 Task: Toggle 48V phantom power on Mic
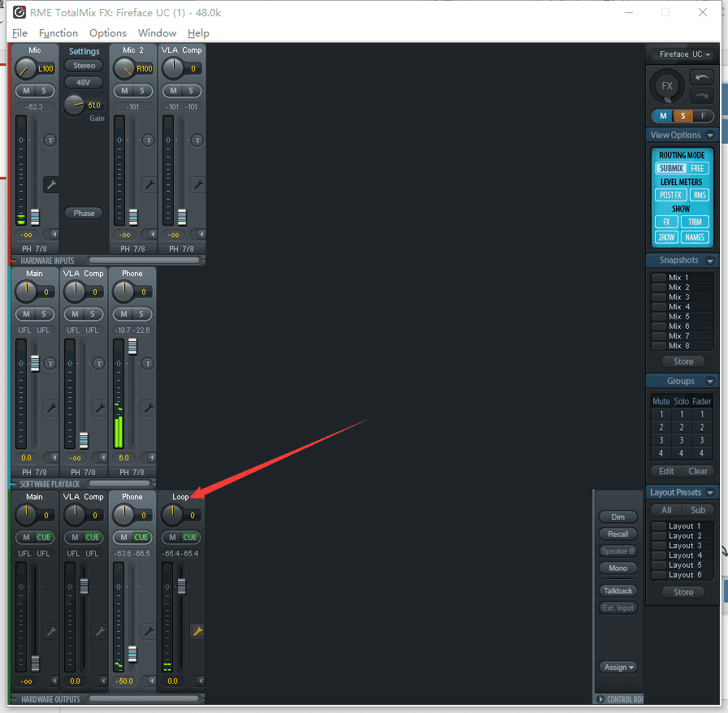tap(84, 83)
